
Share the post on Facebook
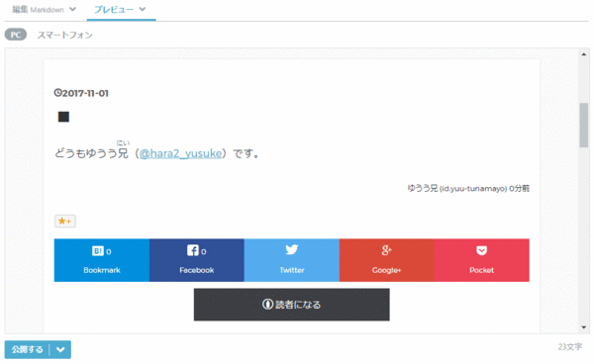point(197,260)
